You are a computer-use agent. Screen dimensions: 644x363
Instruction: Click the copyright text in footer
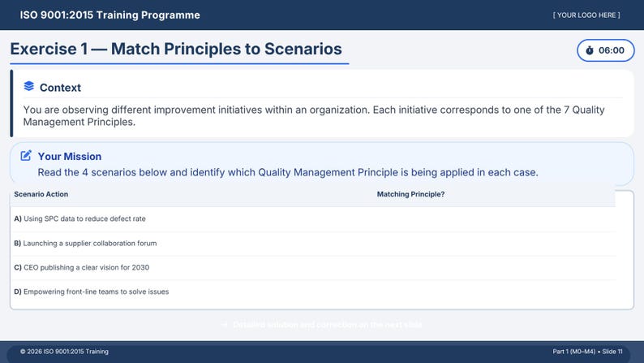click(x=65, y=352)
